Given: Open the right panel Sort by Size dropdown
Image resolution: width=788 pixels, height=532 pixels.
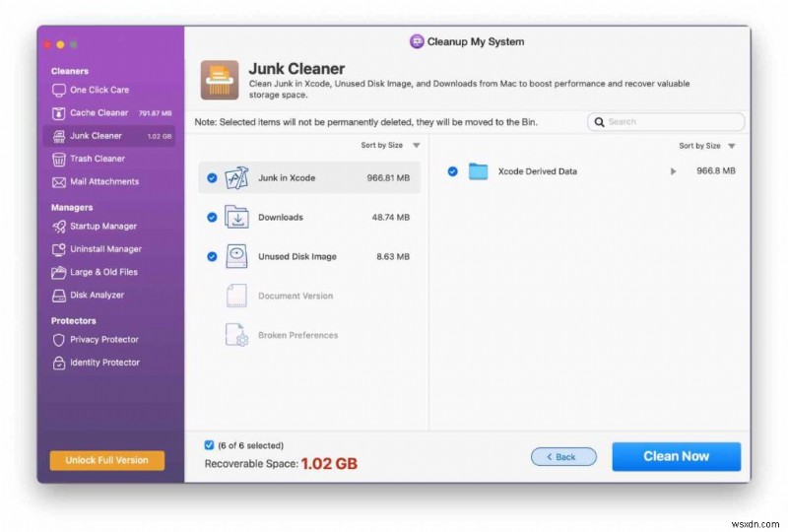Looking at the screenshot, I should (707, 146).
